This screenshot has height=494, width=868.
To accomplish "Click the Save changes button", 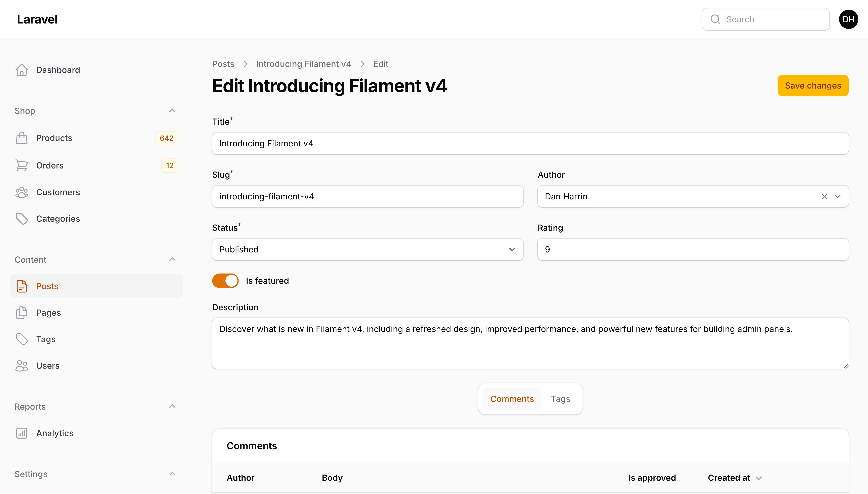I will [813, 86].
